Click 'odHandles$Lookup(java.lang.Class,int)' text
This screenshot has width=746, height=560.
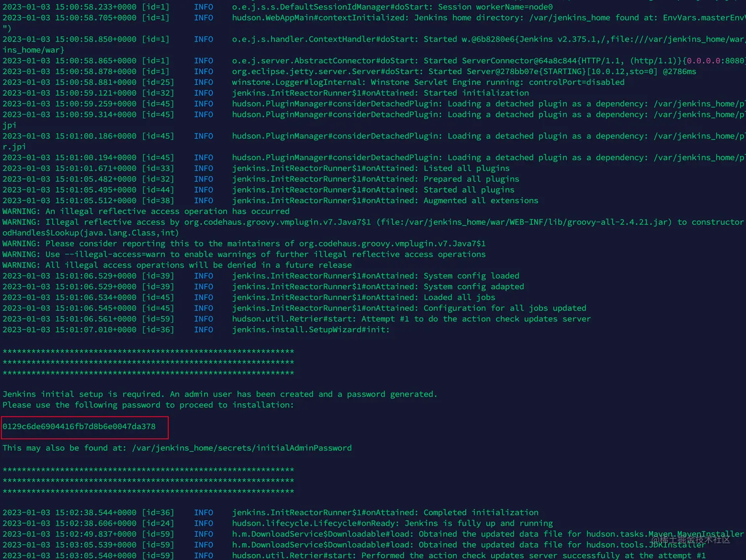91,233
